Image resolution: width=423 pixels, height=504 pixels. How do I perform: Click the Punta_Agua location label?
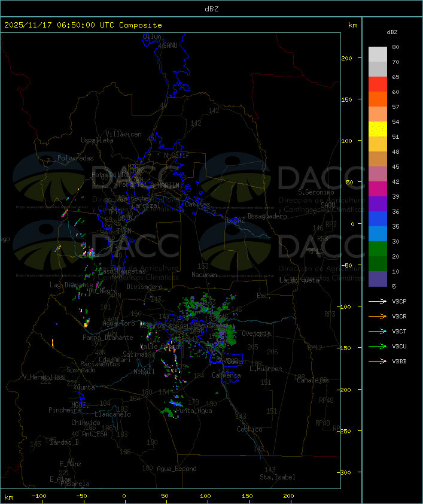click(194, 411)
